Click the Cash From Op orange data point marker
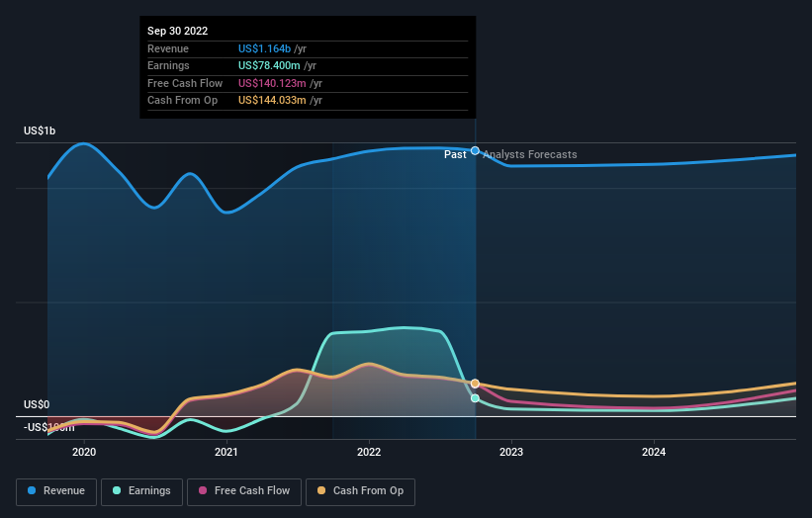 475,384
